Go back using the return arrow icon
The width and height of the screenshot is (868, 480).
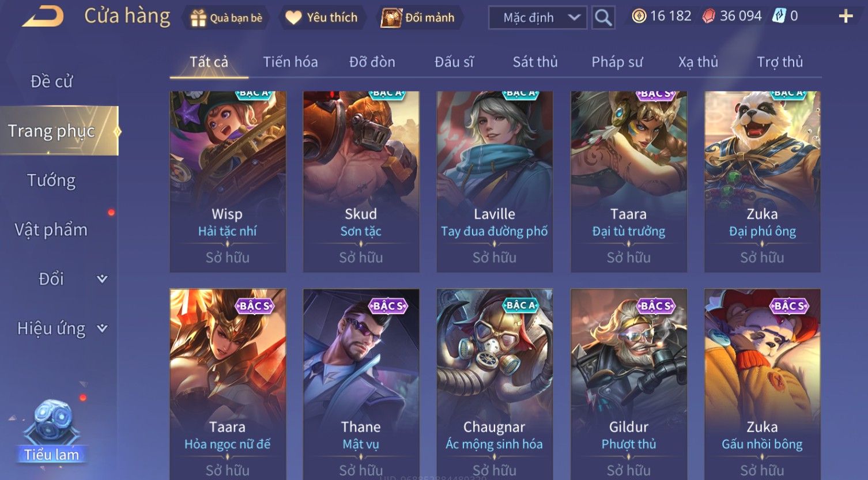click(x=43, y=17)
